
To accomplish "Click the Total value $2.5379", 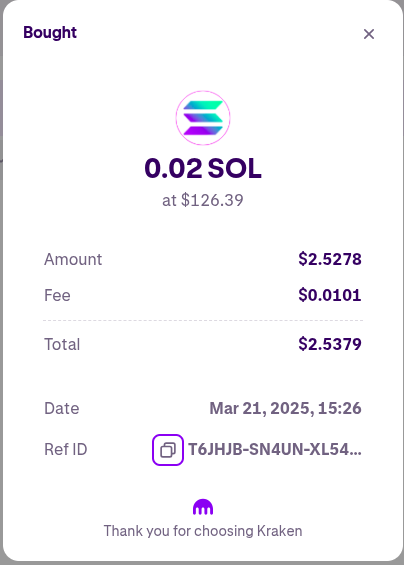I will 330,344.
